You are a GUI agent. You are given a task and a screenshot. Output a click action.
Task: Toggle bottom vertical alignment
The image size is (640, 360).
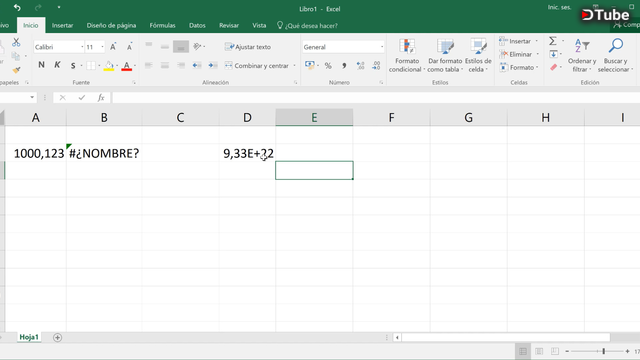[180, 47]
